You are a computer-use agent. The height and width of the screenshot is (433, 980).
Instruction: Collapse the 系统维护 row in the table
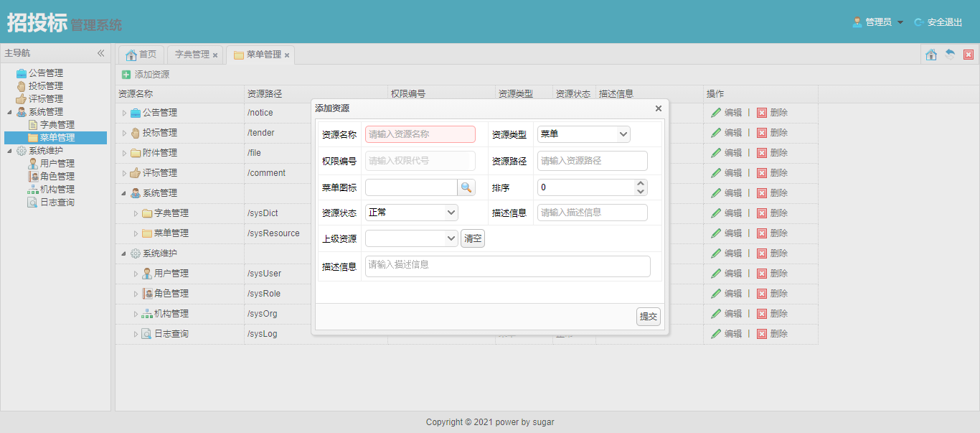[124, 253]
